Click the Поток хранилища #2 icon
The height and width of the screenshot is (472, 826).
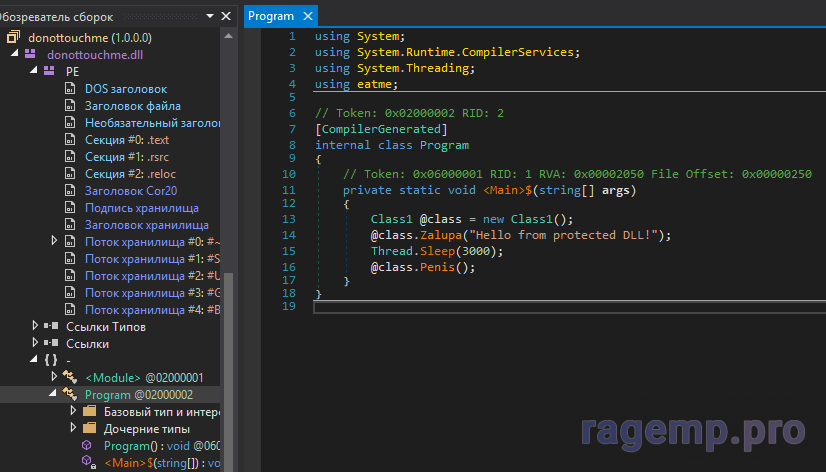click(70, 275)
